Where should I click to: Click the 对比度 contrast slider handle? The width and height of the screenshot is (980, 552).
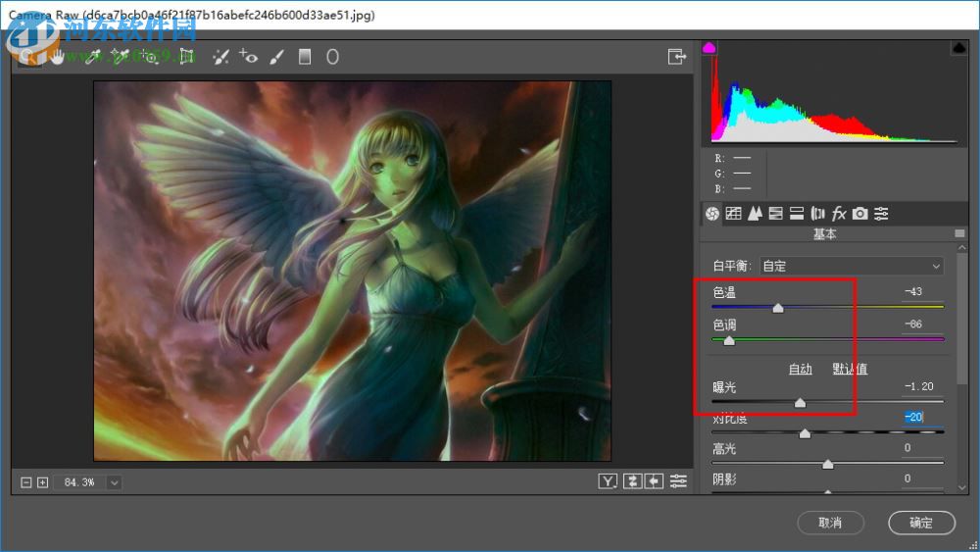805,433
